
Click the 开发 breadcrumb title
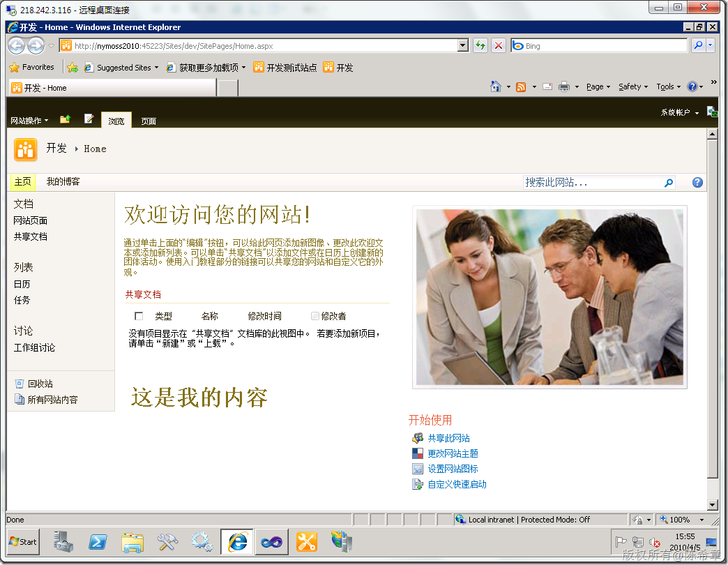(56, 149)
